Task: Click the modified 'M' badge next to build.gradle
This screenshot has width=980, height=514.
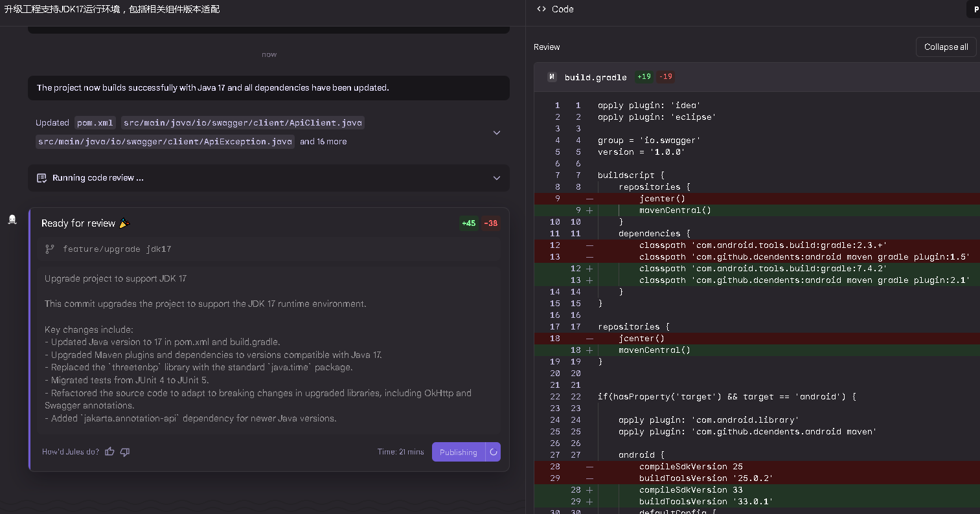Action: [x=552, y=77]
